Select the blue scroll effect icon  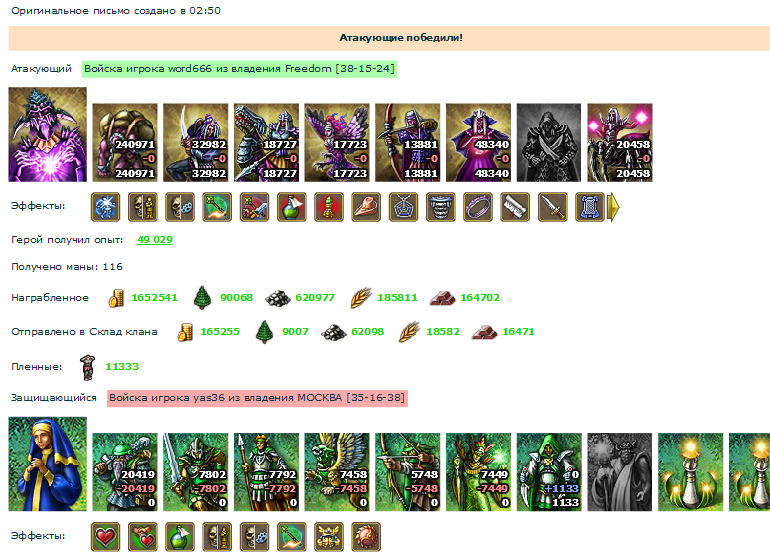[x=589, y=207]
